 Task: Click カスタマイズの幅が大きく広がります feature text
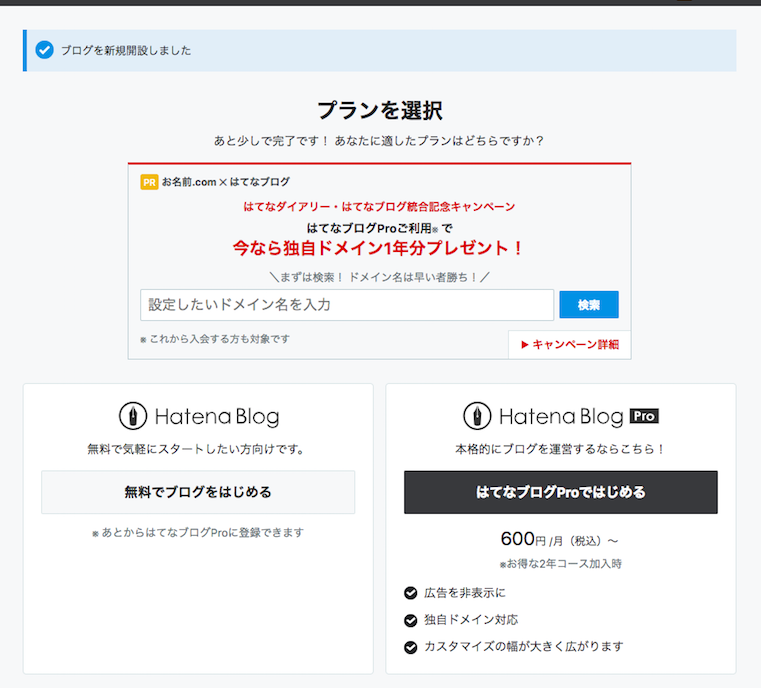[524, 647]
